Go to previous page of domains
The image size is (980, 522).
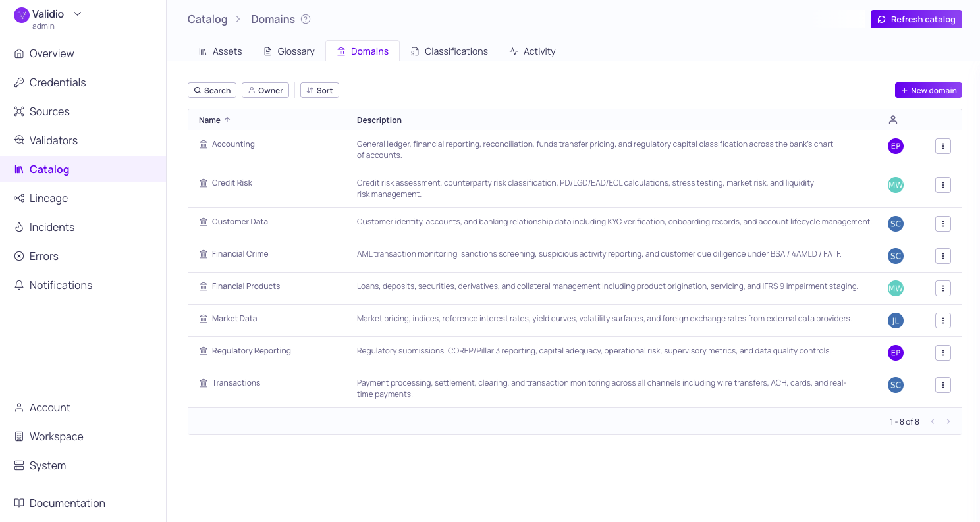pos(933,421)
